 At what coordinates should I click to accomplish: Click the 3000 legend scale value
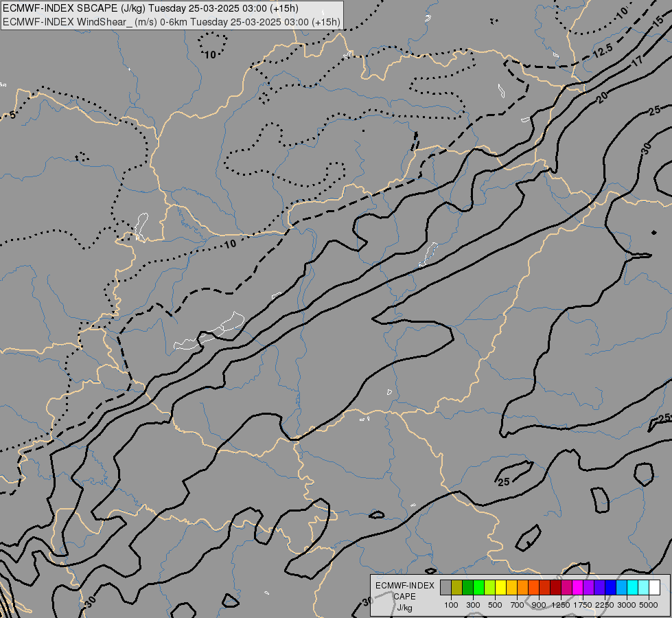coord(627,605)
